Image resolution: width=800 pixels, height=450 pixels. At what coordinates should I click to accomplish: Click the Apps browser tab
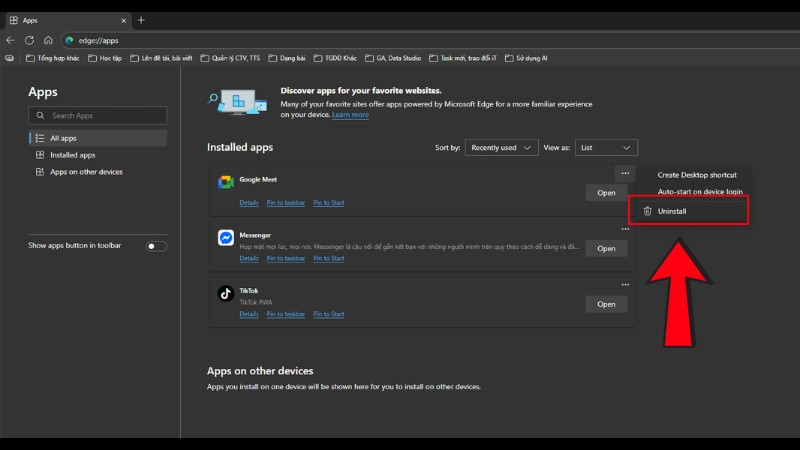[x=67, y=20]
